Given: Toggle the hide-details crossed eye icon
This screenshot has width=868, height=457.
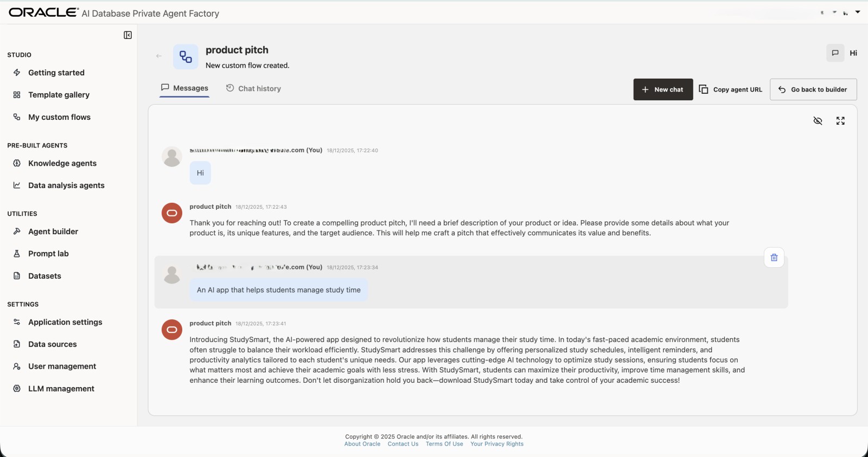Looking at the screenshot, I should (x=818, y=121).
